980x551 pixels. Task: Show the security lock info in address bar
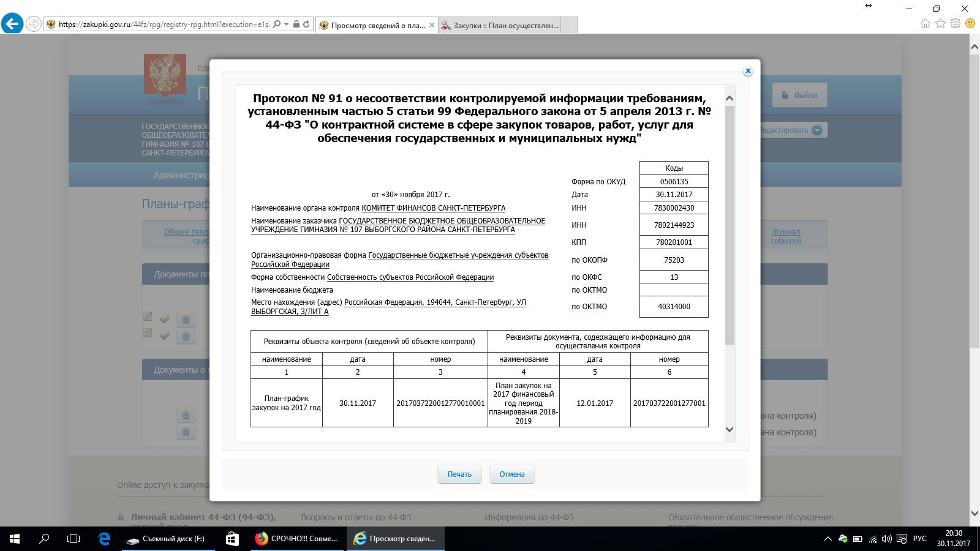pyautogui.click(x=296, y=24)
